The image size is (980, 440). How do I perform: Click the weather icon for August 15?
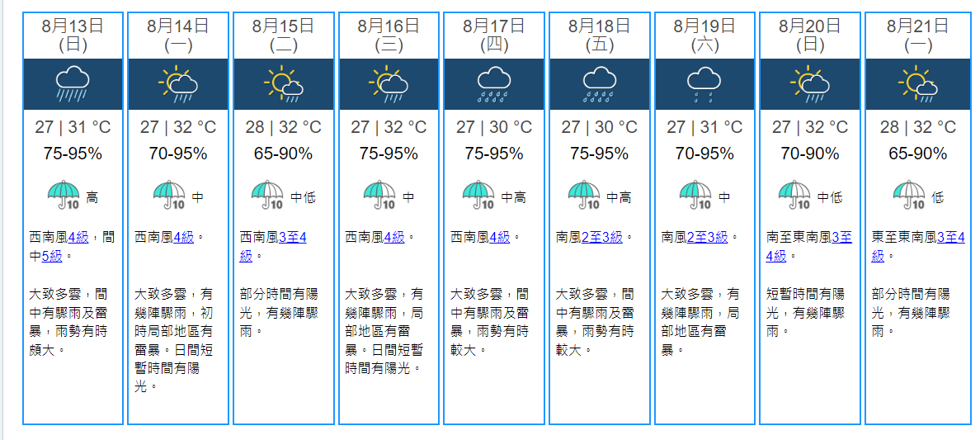coord(283,83)
